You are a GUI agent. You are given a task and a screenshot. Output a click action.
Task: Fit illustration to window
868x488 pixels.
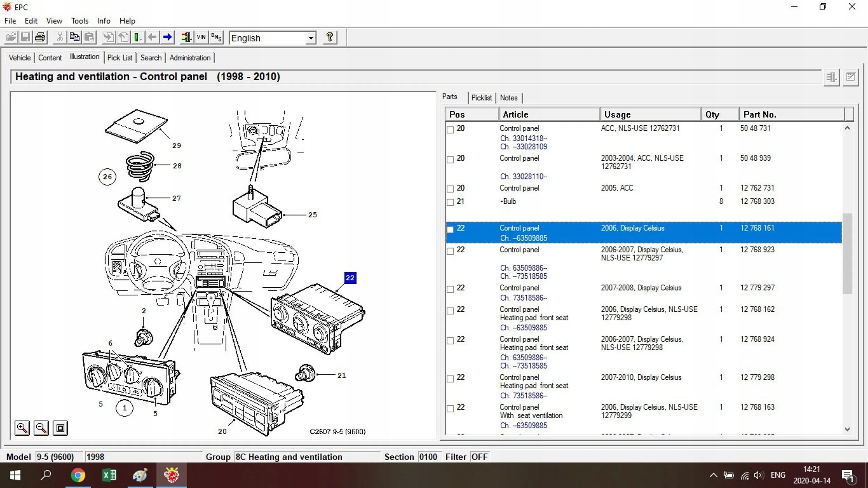60,428
